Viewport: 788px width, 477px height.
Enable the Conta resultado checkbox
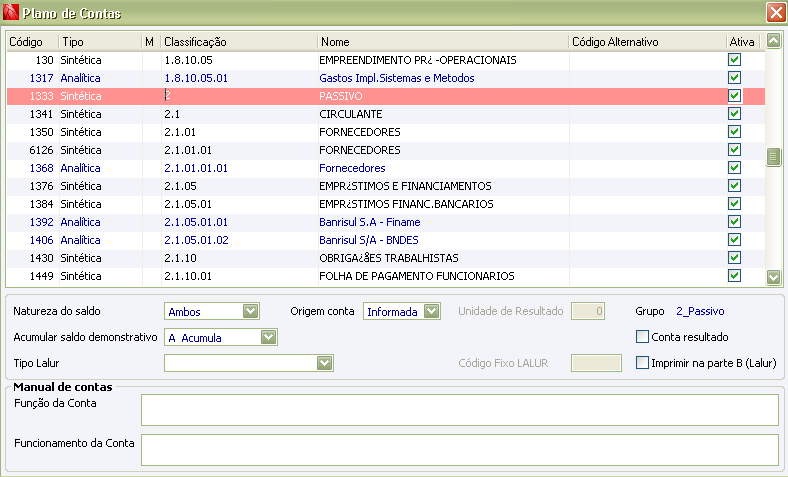click(x=642, y=337)
